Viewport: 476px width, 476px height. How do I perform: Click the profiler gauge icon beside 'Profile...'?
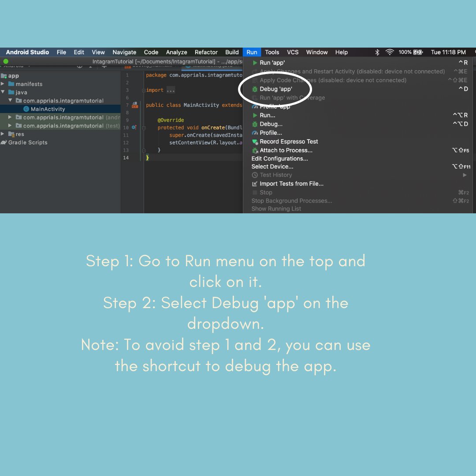[x=255, y=133]
